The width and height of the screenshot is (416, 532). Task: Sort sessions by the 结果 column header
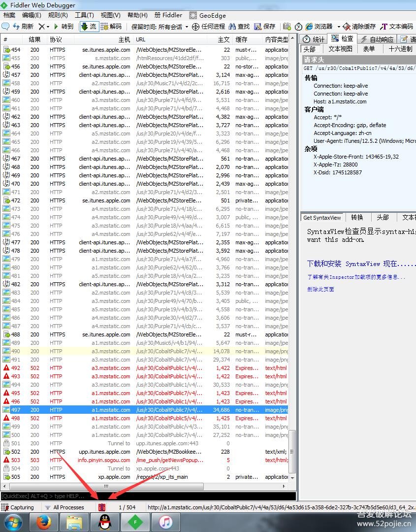[x=35, y=39]
